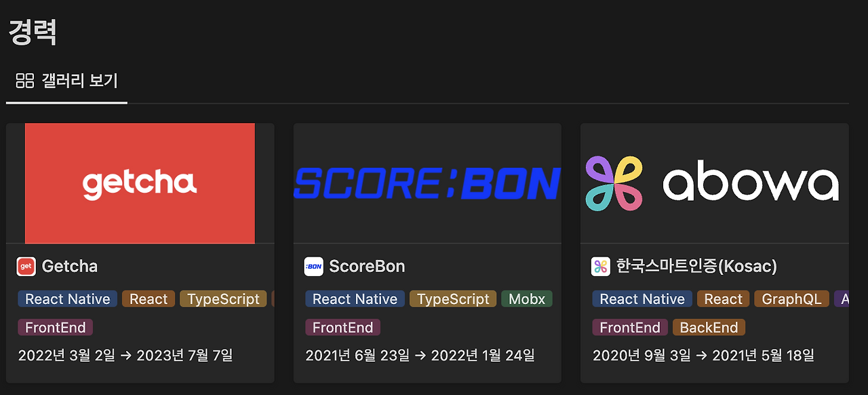Select date range 2020년 9월 3일 → 2021년 5월 18일
The width and height of the screenshot is (868, 395).
(x=703, y=355)
